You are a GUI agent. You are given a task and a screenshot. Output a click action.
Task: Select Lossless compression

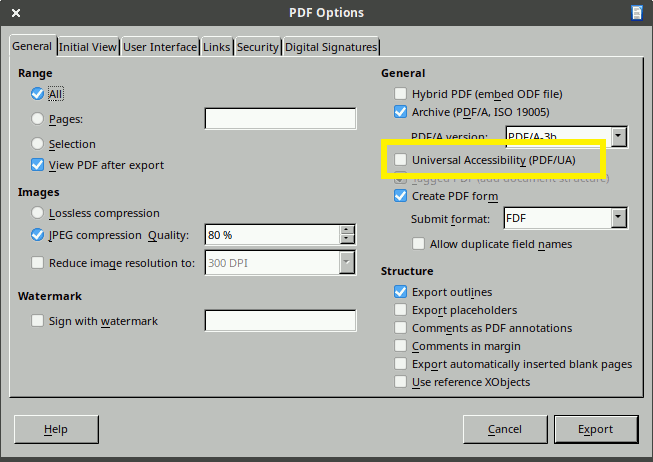37,213
